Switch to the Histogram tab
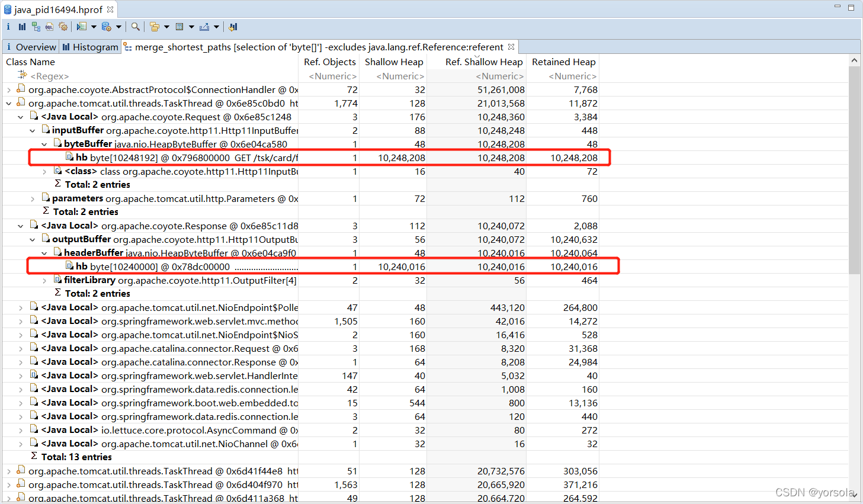 [89, 47]
